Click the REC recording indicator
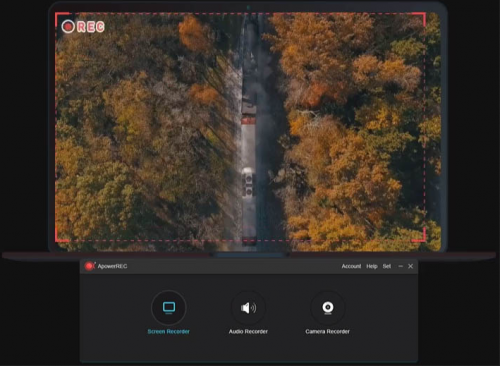The image size is (500, 366). click(83, 27)
